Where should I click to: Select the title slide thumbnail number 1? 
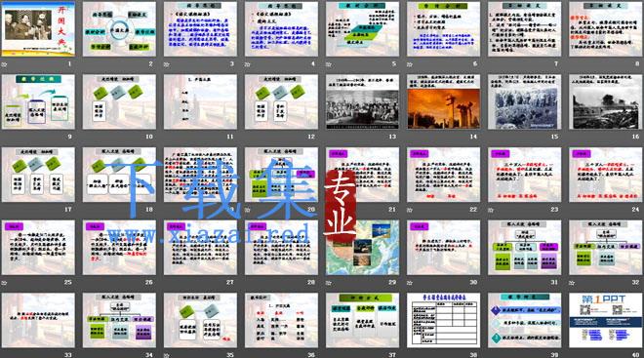click(x=38, y=28)
